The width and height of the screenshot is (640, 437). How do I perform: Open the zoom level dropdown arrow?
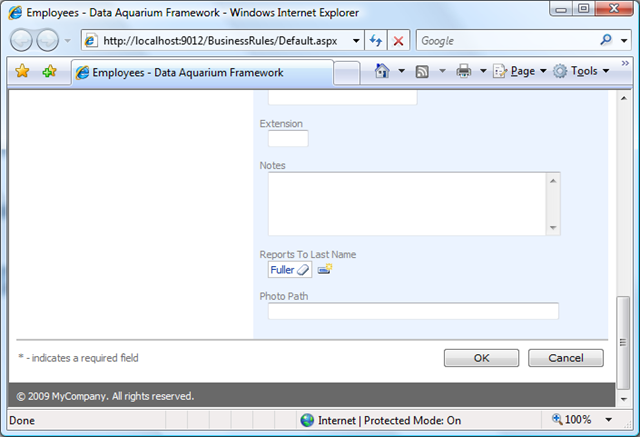pyautogui.click(x=608, y=419)
